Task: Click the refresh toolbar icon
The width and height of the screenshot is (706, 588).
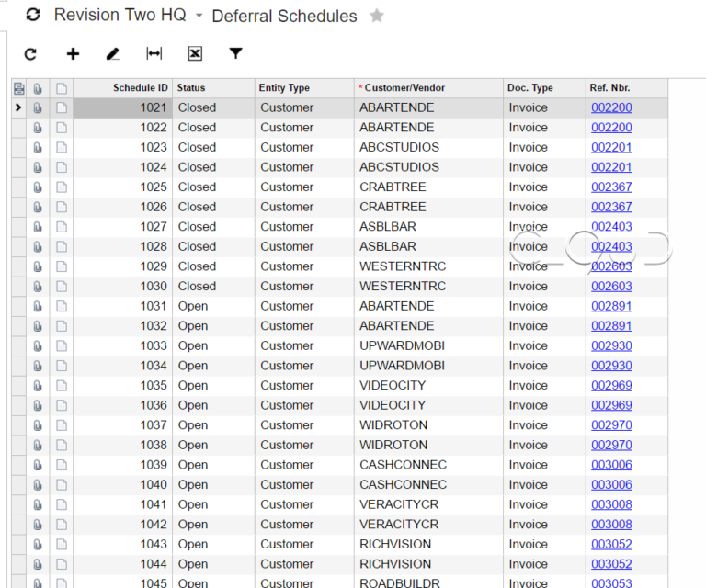Action: pyautogui.click(x=30, y=54)
